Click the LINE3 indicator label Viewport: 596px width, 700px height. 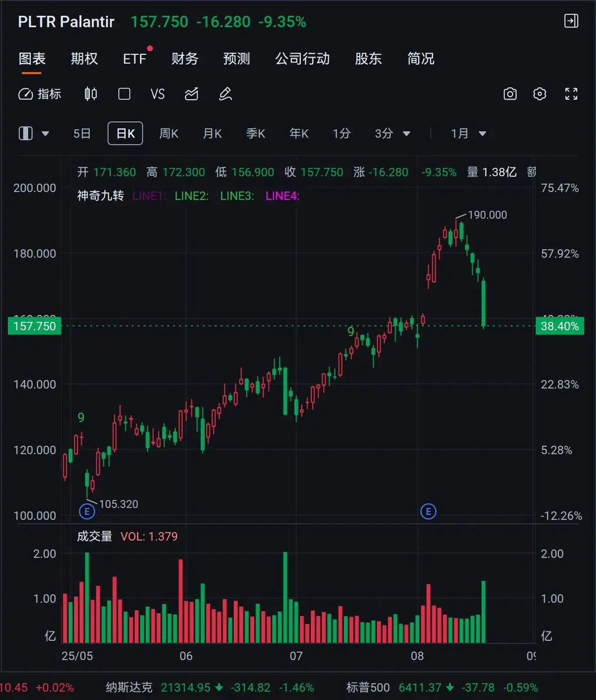tap(237, 196)
